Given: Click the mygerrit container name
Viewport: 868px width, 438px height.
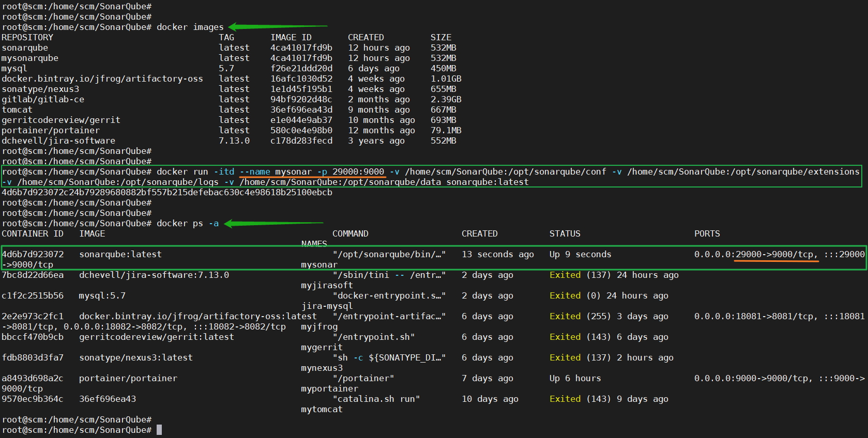Looking at the screenshot, I should click(322, 347).
